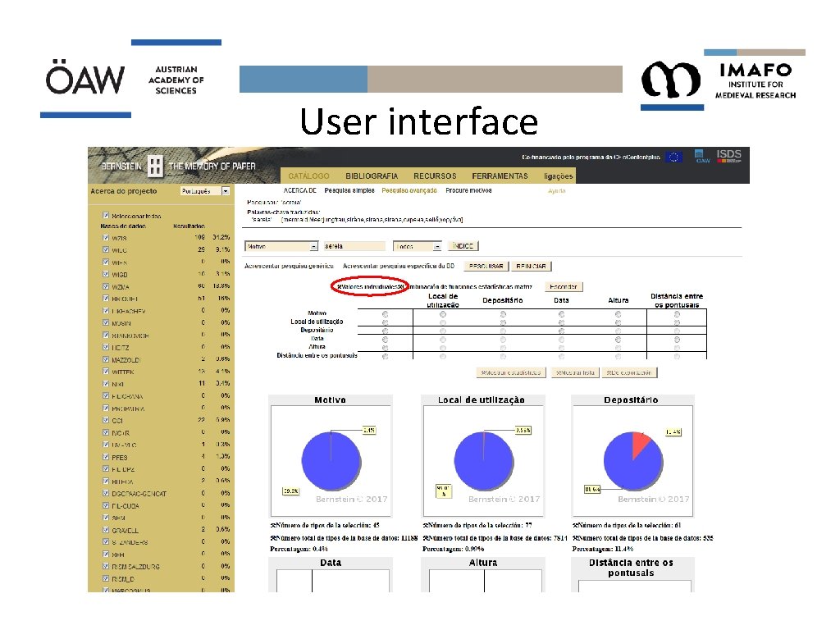Go to the ACERCA DE subpage
This screenshot has width=840, height=630.
click(300, 190)
